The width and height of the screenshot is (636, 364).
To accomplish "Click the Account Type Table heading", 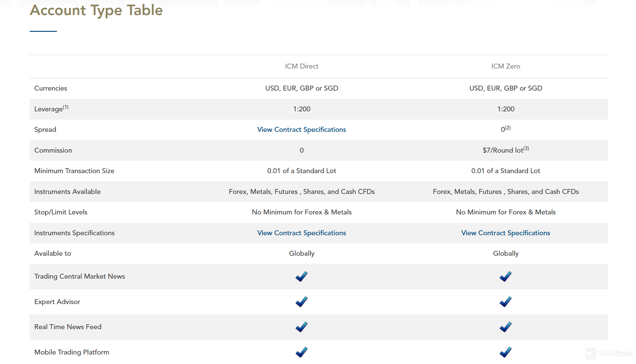I will (96, 10).
